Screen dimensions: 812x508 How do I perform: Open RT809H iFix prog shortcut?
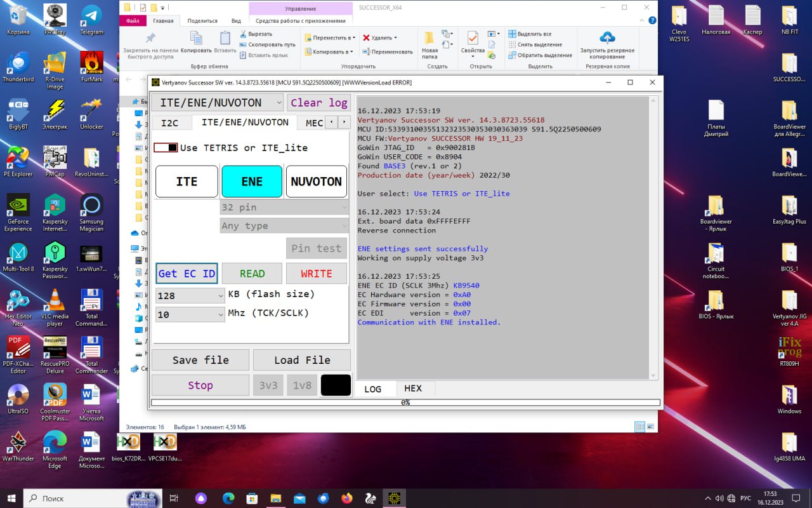click(x=789, y=352)
